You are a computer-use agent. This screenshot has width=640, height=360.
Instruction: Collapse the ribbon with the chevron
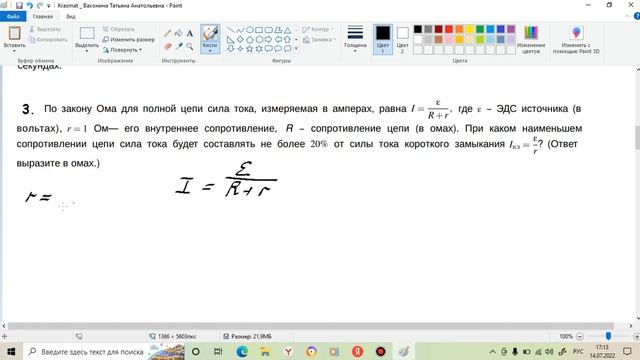628,16
